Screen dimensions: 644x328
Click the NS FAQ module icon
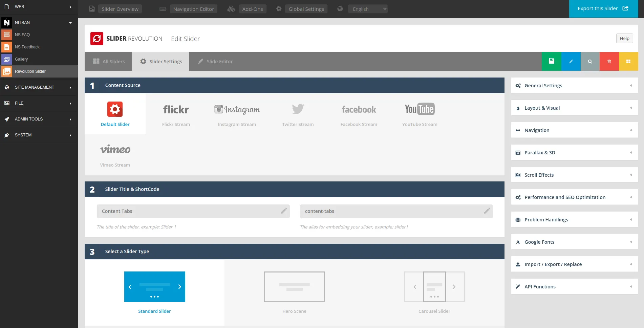(7, 35)
